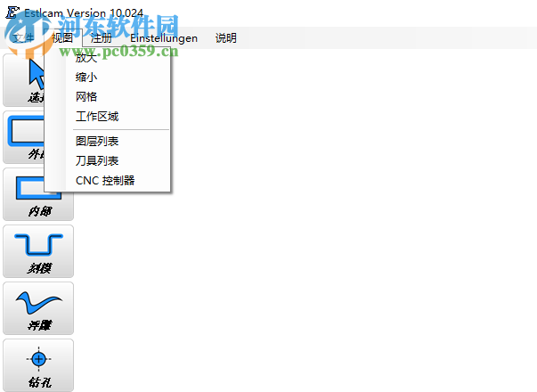Select the arrow selection tool

(x=24, y=80)
